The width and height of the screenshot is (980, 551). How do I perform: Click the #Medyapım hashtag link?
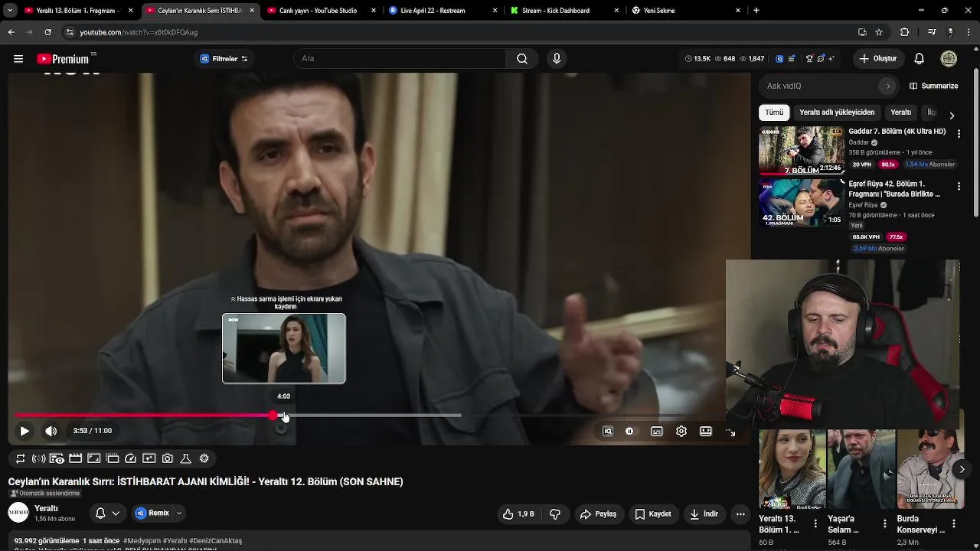142,541
